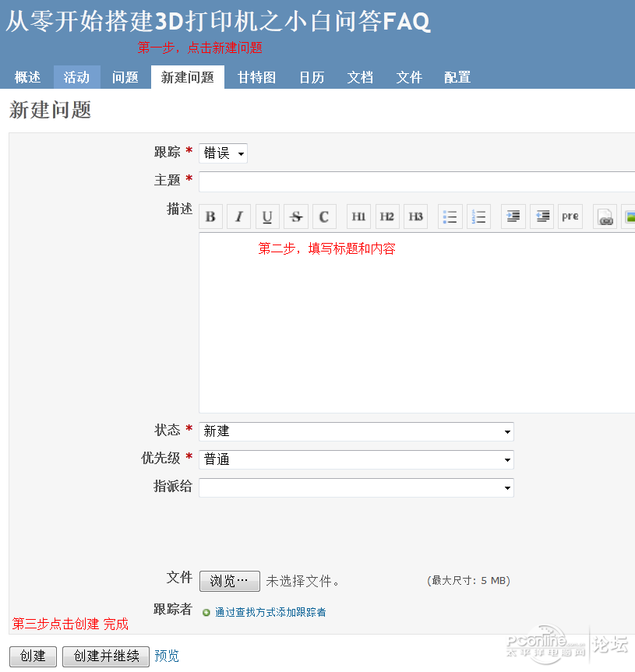Expand the 状态 dropdown showing 新建
Screen dimensions: 635x672
(x=356, y=431)
